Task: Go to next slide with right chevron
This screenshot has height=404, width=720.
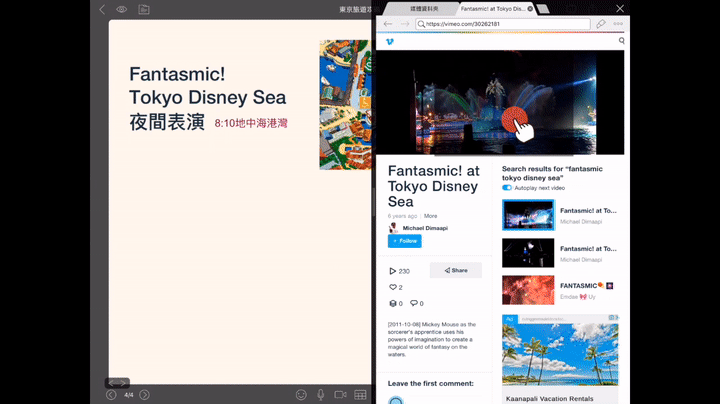Action: pyautogui.click(x=145, y=395)
